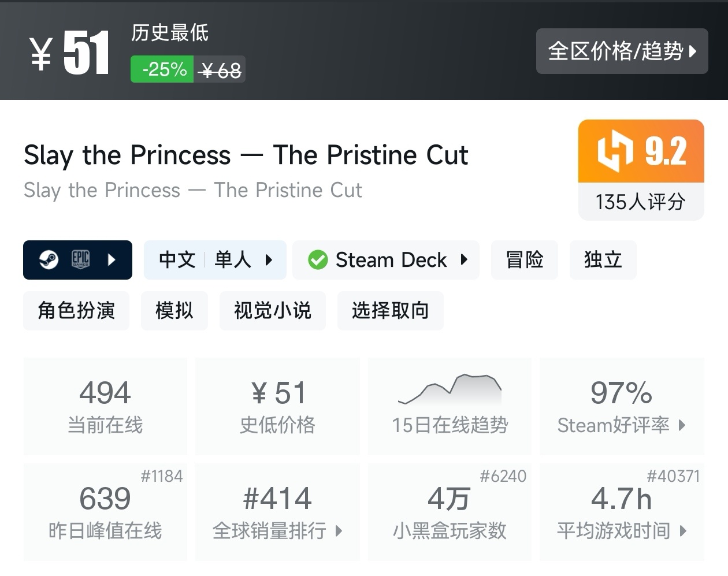Click the green -25% discount badge
Image resolution: width=728 pixels, height=576 pixels.
point(162,69)
